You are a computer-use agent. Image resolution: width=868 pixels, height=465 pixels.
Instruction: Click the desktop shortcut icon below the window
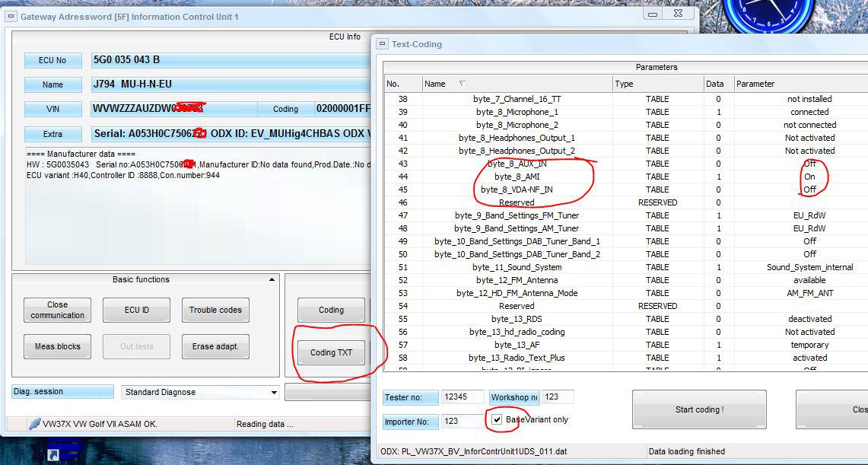(53, 454)
